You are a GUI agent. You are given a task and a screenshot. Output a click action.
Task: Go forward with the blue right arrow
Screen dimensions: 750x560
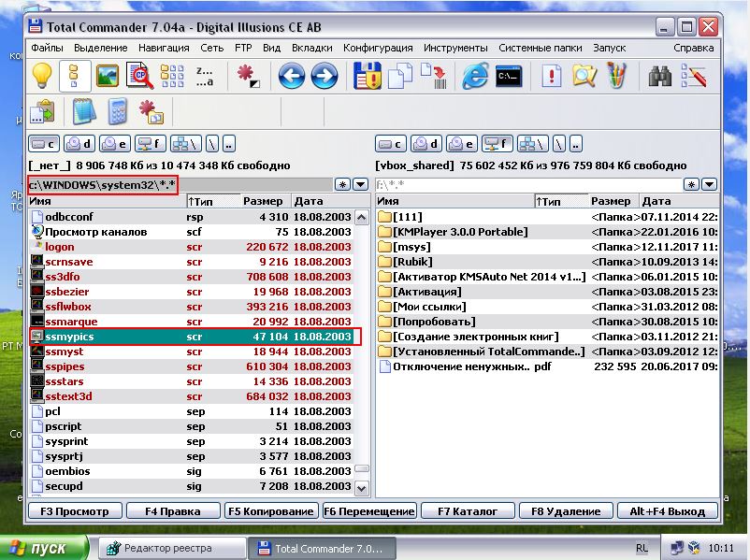click(325, 76)
